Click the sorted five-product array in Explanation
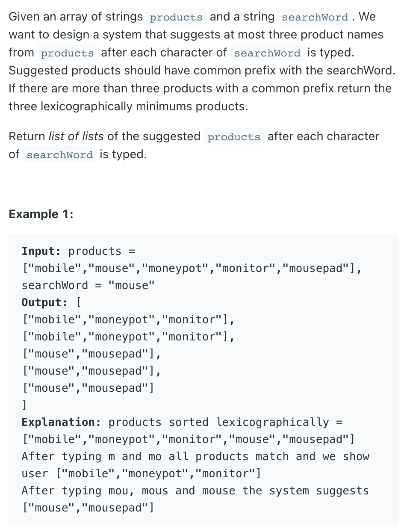 188,439
